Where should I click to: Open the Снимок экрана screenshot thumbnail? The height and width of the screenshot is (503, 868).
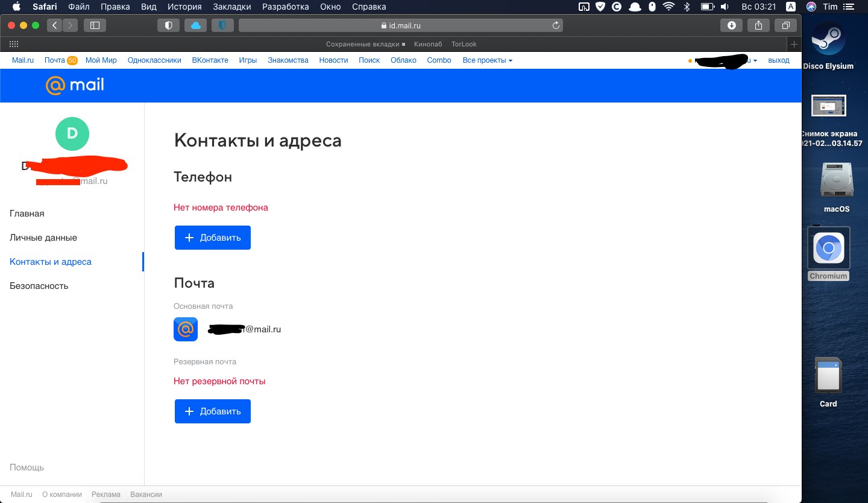tap(828, 106)
